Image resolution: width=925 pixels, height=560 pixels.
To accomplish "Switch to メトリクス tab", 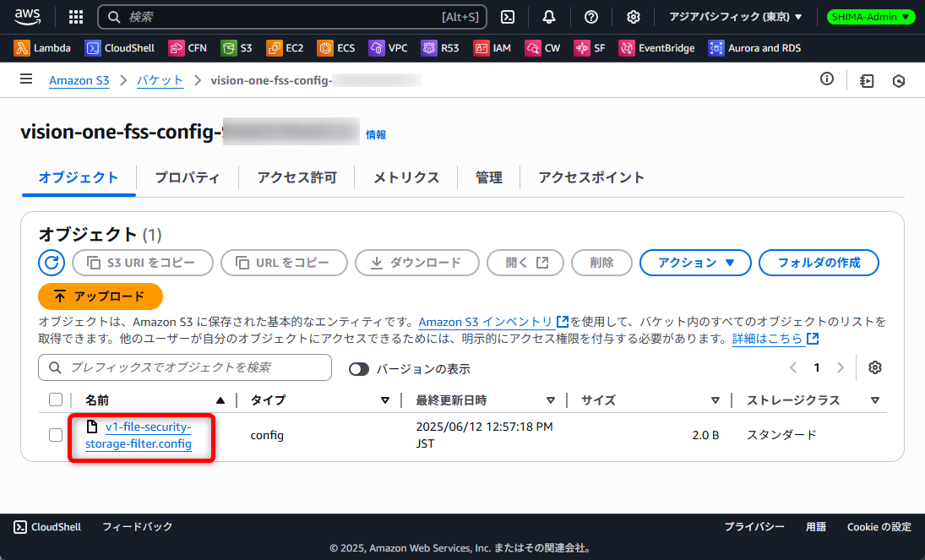I will [x=405, y=177].
